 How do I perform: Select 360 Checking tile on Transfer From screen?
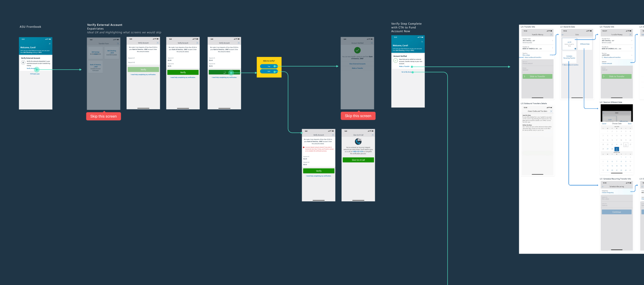[112, 53]
